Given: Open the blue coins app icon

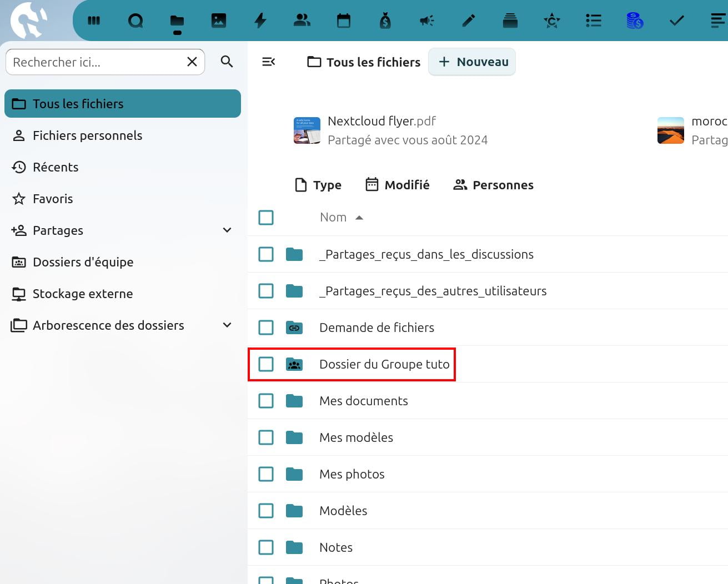Looking at the screenshot, I should click(x=635, y=21).
